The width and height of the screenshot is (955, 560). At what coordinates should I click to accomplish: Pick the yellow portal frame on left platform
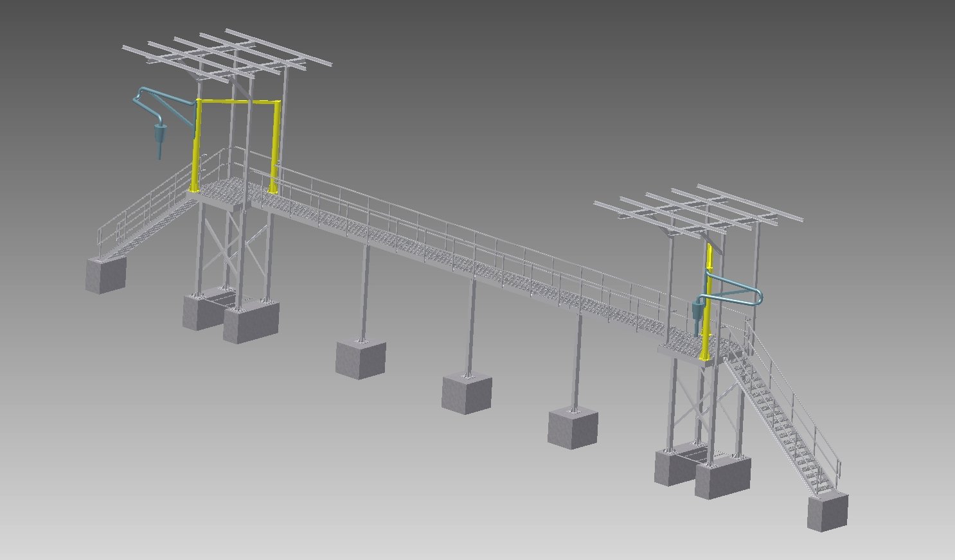[x=237, y=102]
